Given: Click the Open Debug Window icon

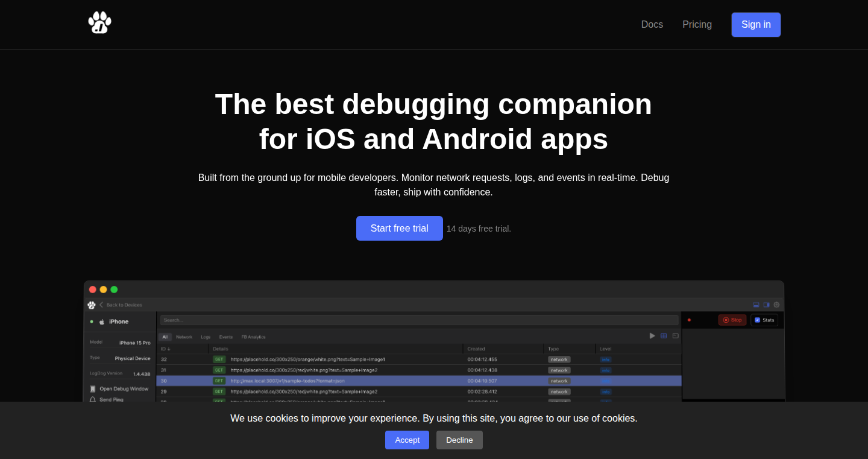Looking at the screenshot, I should 93,389.
